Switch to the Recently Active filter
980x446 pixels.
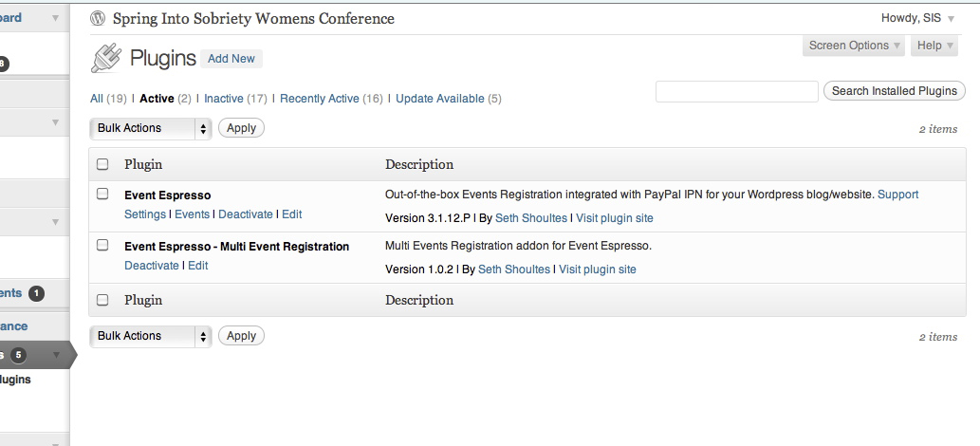tap(320, 98)
